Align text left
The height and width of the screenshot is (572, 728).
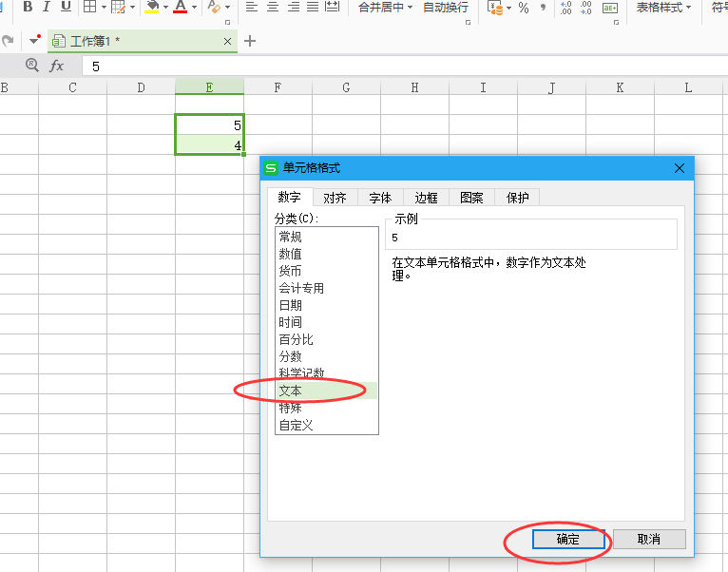tap(251, 7)
